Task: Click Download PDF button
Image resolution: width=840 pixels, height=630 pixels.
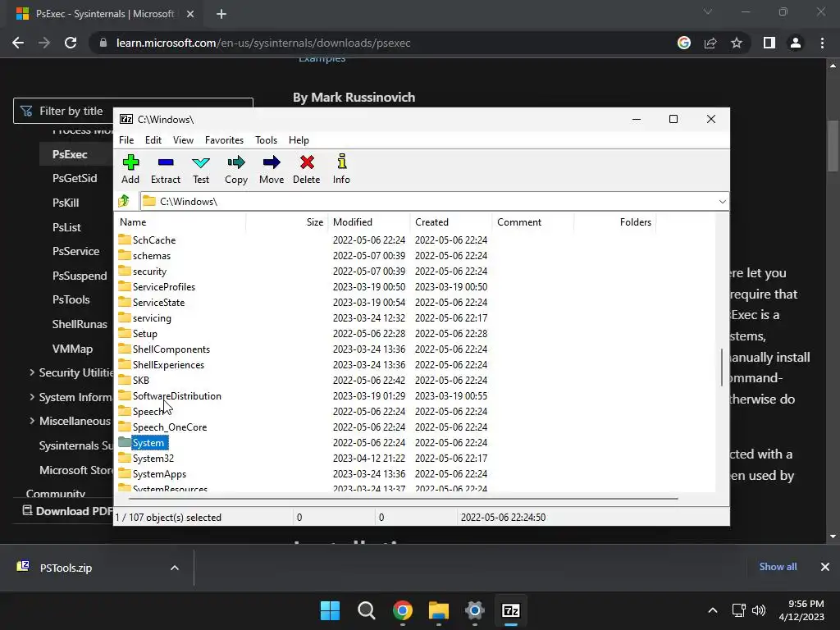Action: click(x=67, y=511)
